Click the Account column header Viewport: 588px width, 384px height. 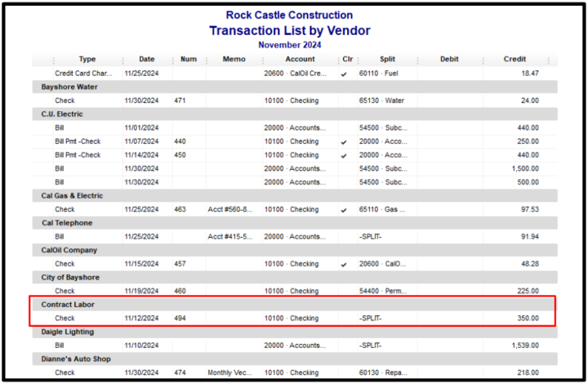[300, 60]
